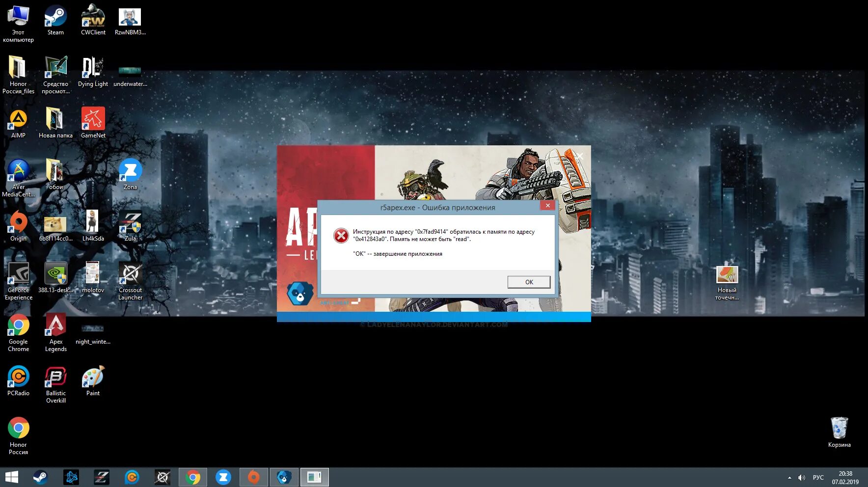Select the Новый точечный bitmap file

click(727, 284)
